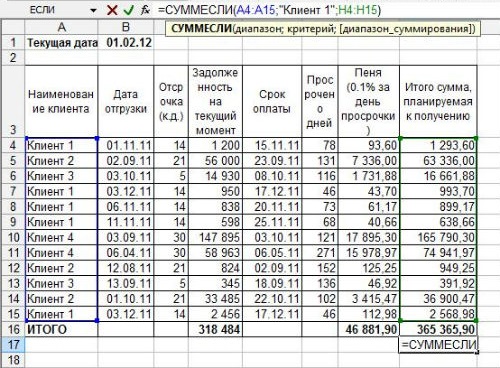The height and width of the screenshot is (368, 500).
Task: Select header cell Срок оплаты
Action: point(272,101)
